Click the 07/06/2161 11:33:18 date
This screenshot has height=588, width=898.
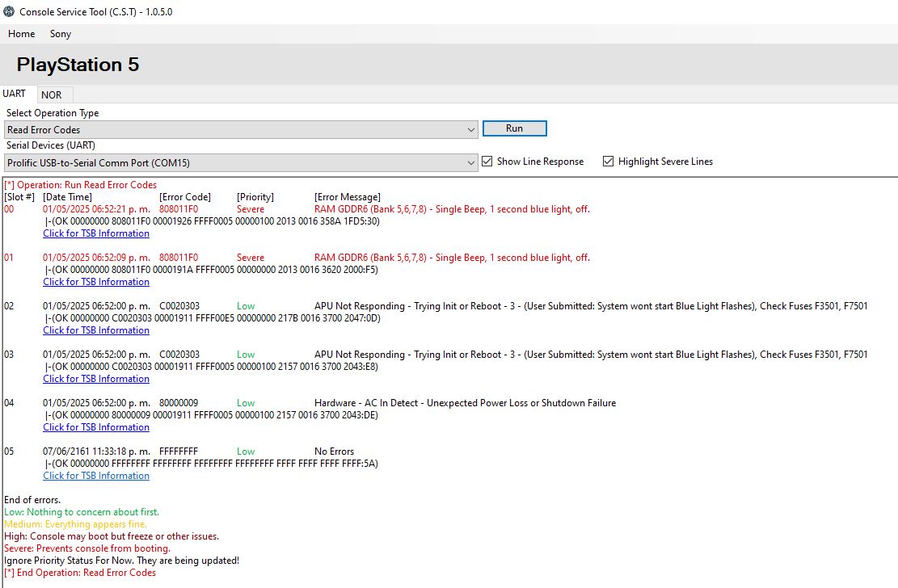97,451
